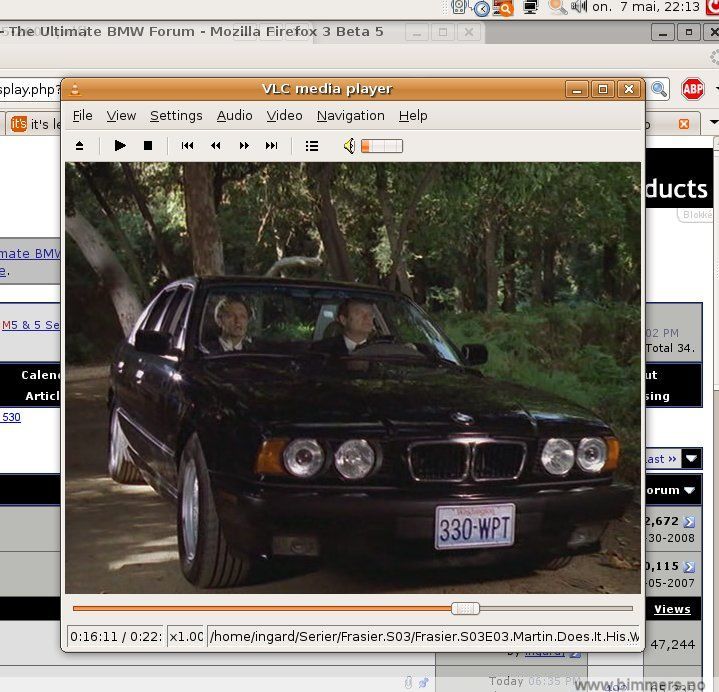Open the tabs list dropdown arrow in Firefox
This screenshot has width=719, height=692.
(714, 122)
